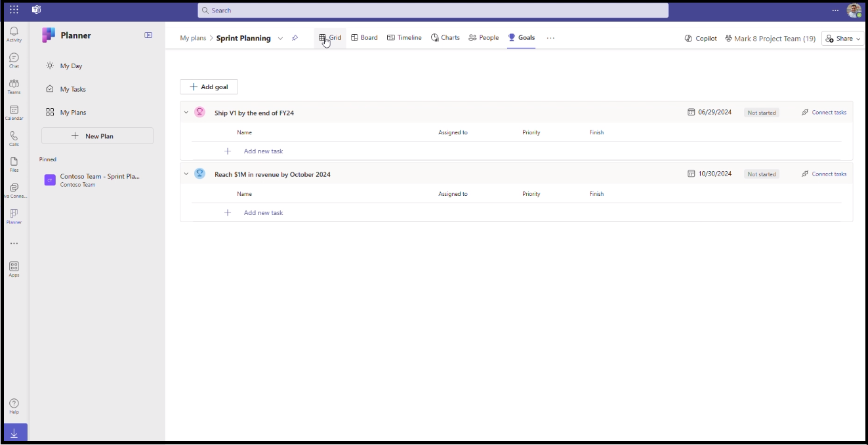Collapse the Reach $1M revenue goal
Screen dimensions: 868x445
[186, 174]
